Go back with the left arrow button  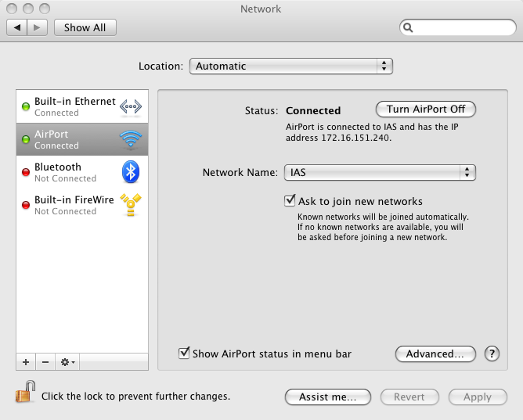click(18, 27)
